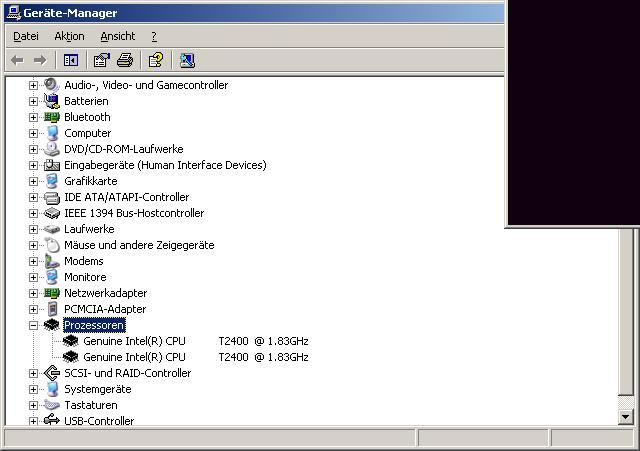Expand the Modems node
This screenshot has width=640, height=451.
[x=33, y=261]
